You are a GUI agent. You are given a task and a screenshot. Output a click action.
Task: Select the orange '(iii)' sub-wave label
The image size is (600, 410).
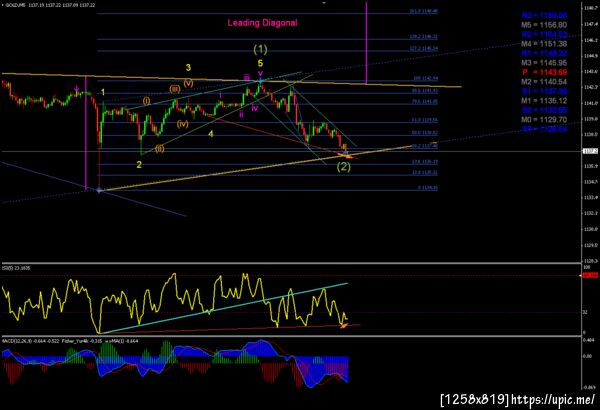pos(175,89)
